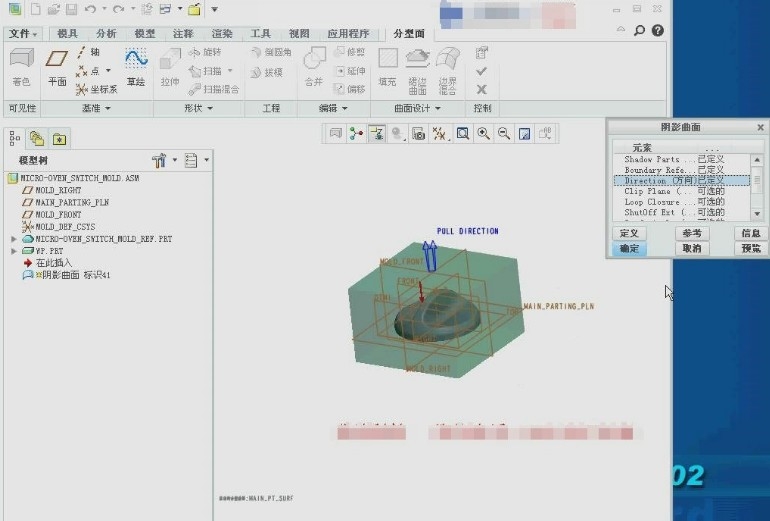Expand the 基准 group dropdown

click(x=96, y=109)
